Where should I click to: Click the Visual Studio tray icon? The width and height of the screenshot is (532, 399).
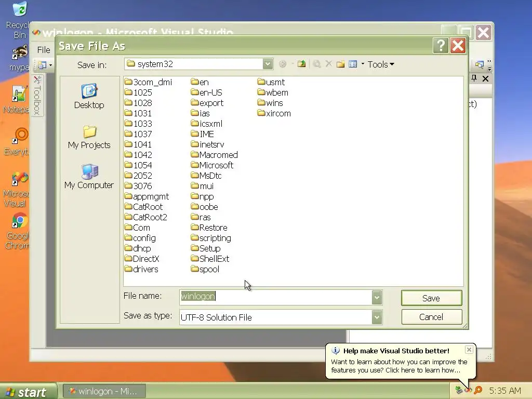[x=469, y=391]
